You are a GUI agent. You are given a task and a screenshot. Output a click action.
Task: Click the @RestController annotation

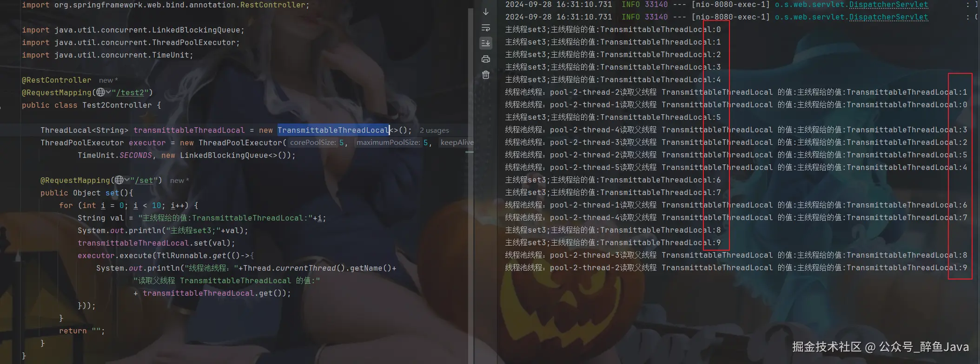pos(57,80)
